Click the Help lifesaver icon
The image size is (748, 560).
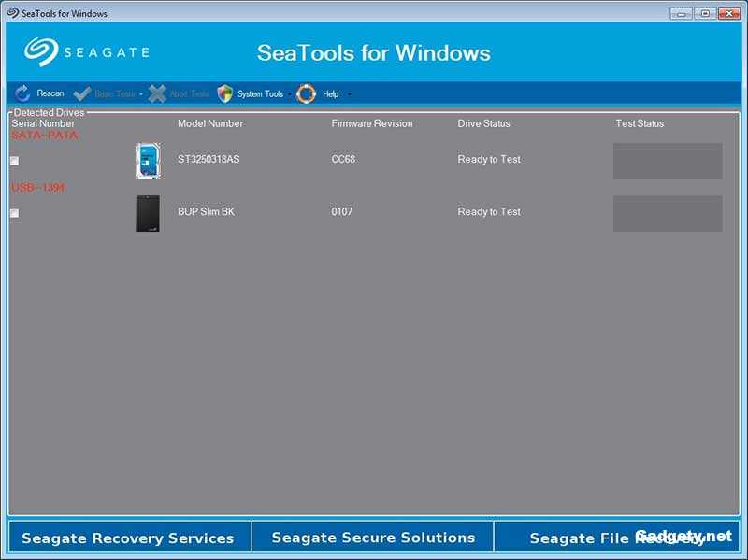tap(307, 93)
